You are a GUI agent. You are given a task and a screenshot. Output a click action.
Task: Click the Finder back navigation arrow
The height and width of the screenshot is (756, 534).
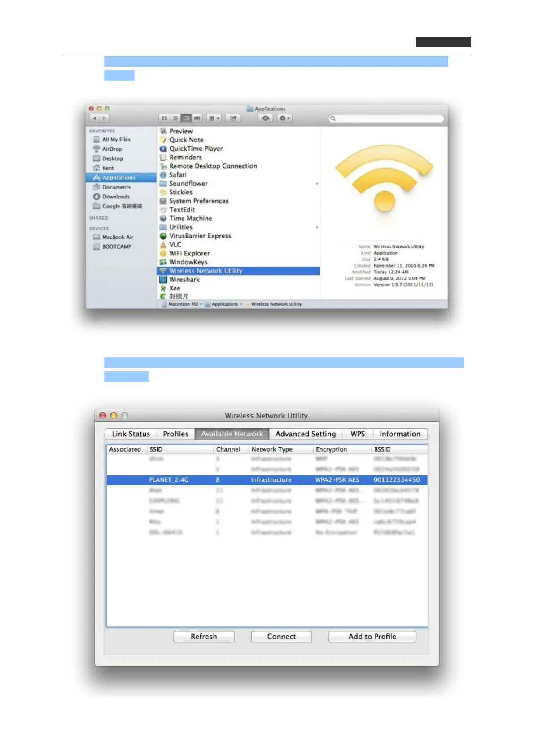pos(94,119)
